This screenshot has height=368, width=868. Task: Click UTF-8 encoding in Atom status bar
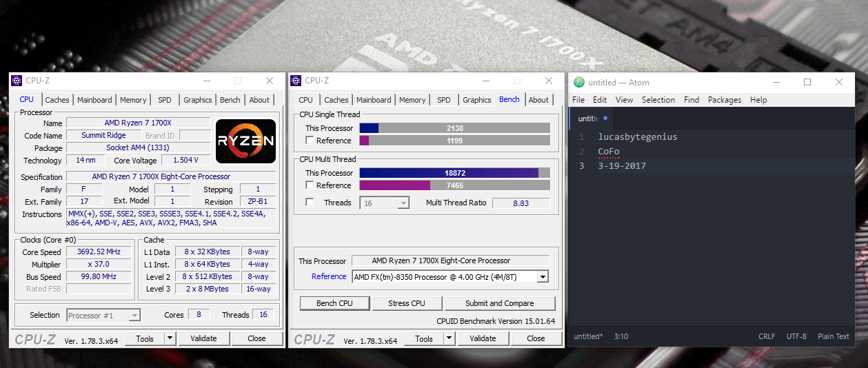796,337
